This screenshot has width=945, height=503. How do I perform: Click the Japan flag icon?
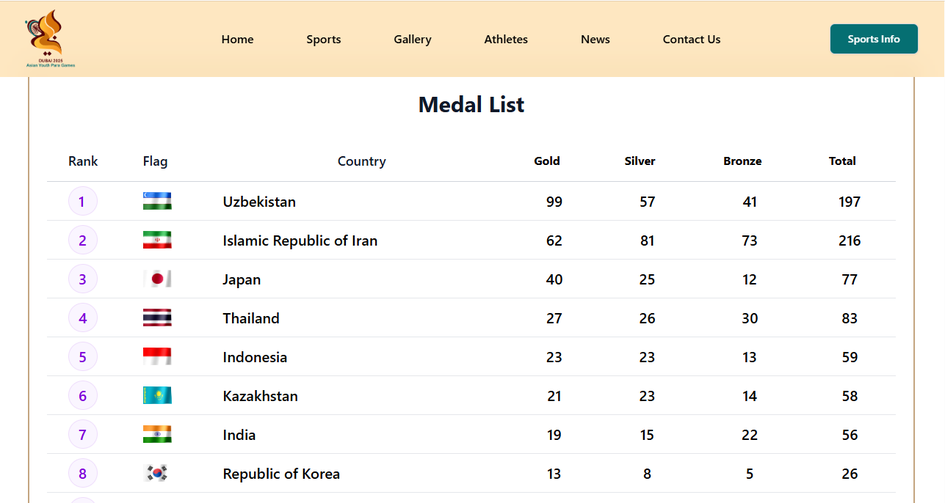coord(157,279)
